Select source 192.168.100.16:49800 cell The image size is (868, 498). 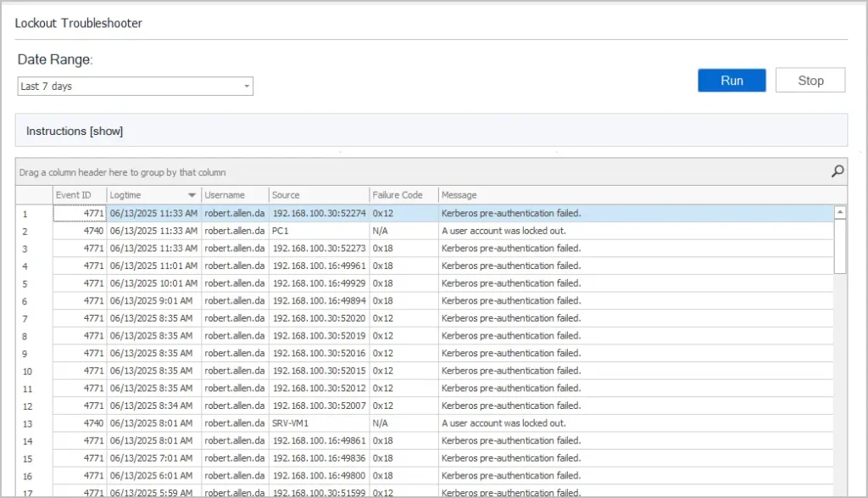pos(320,476)
